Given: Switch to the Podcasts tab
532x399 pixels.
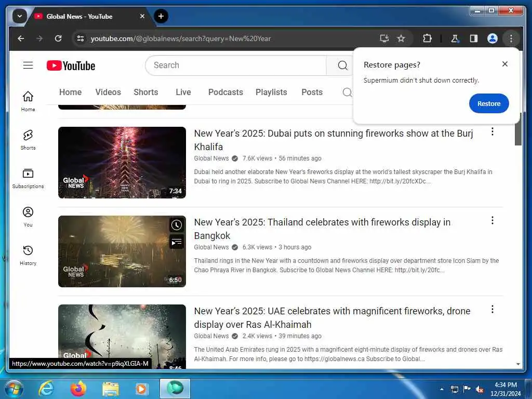Looking at the screenshot, I should pos(225,92).
